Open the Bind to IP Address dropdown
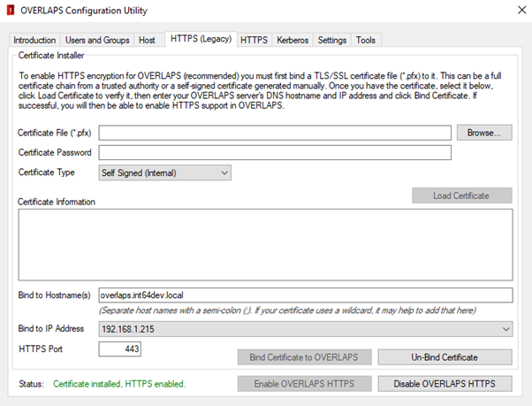 click(x=306, y=329)
